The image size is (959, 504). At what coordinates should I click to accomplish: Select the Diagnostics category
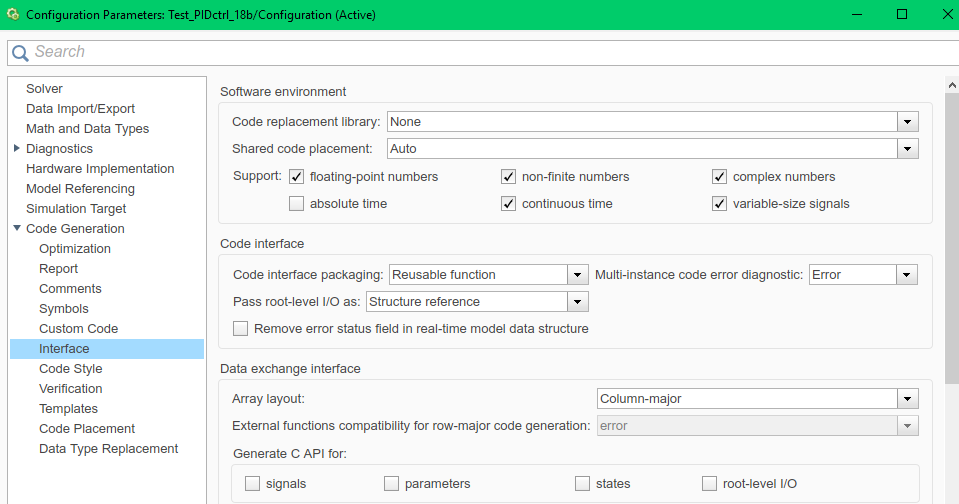pos(59,149)
